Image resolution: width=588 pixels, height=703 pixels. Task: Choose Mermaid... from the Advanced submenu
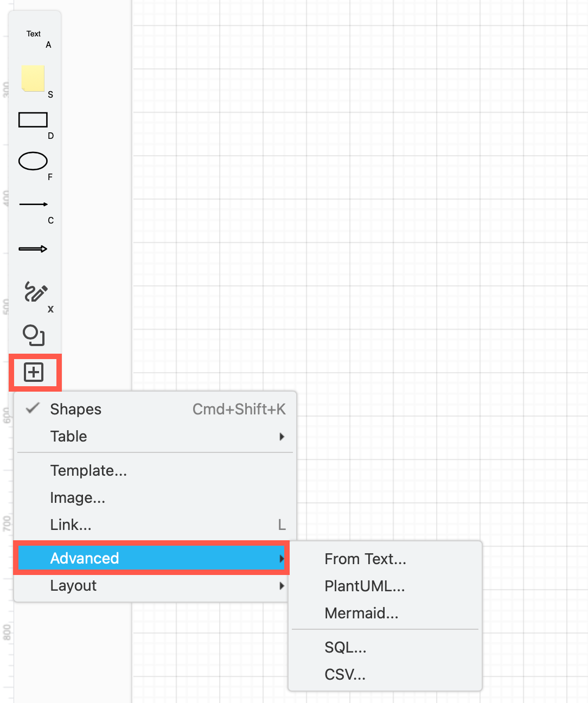point(361,613)
